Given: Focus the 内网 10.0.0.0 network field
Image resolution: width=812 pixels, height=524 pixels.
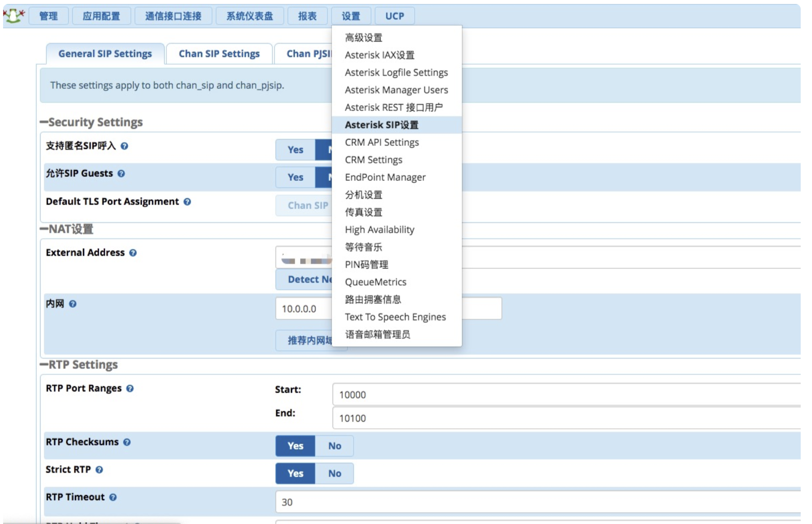Looking at the screenshot, I should click(x=304, y=309).
